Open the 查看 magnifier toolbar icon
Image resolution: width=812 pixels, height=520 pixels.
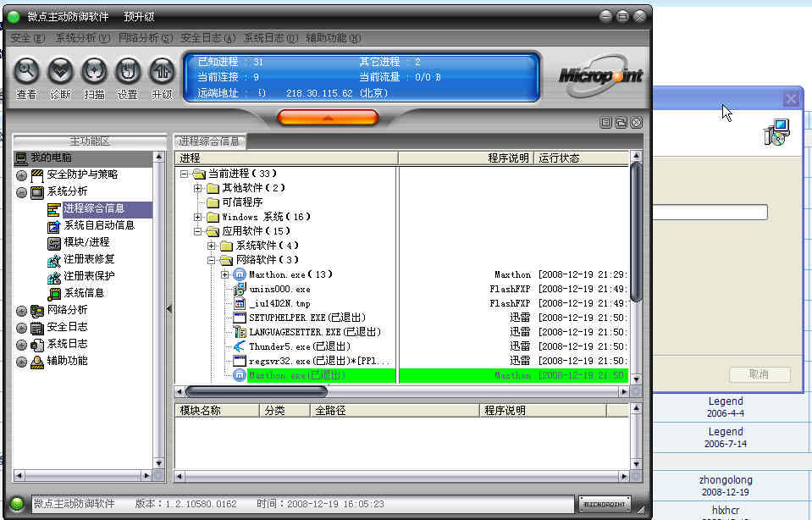tap(26, 71)
